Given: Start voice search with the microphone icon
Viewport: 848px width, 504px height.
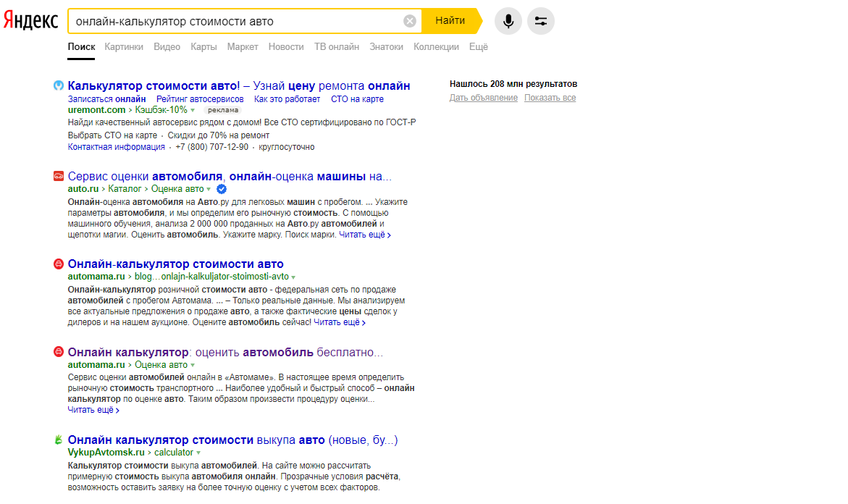Looking at the screenshot, I should [x=508, y=21].
